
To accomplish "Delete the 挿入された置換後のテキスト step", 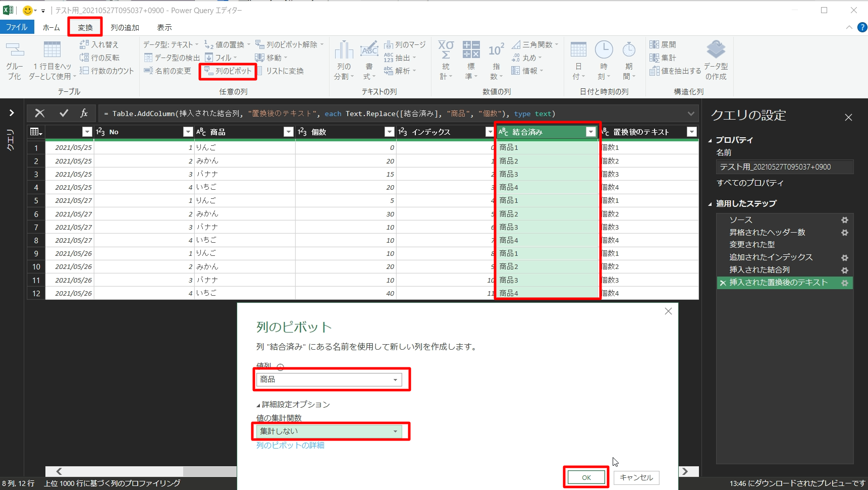I will [723, 283].
